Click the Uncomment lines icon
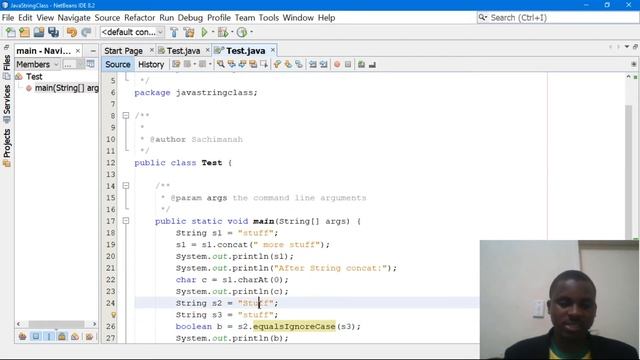The width and height of the screenshot is (640, 360). click(372, 64)
